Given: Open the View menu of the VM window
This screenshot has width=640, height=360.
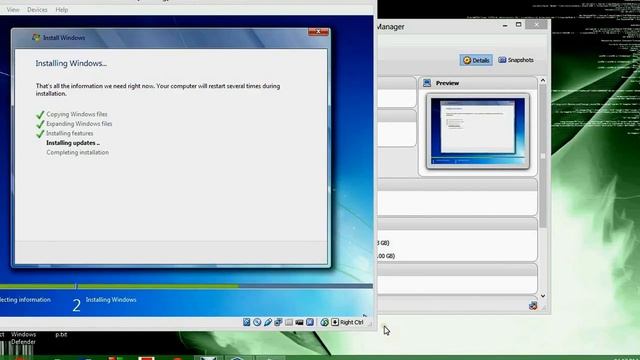Looking at the screenshot, I should click(x=13, y=9).
